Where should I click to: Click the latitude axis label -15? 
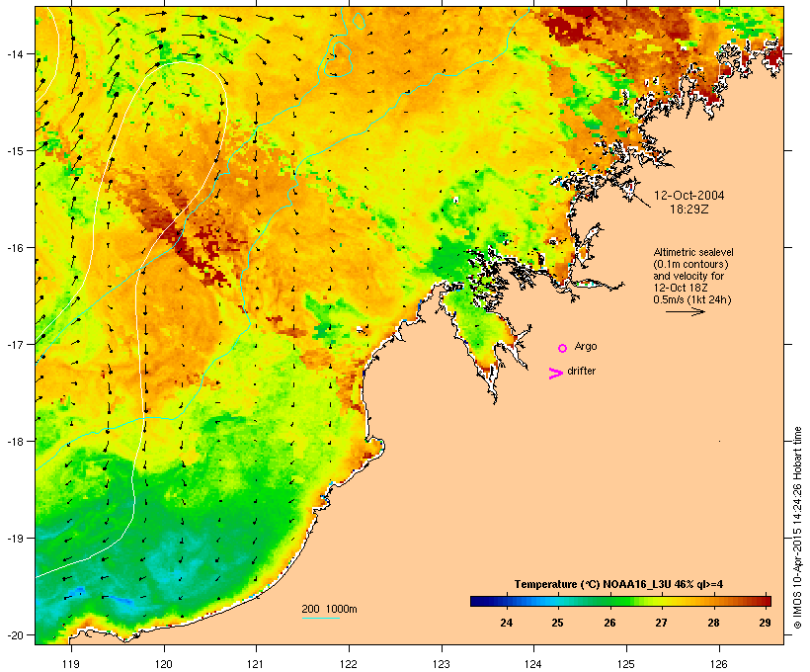click(x=14, y=150)
